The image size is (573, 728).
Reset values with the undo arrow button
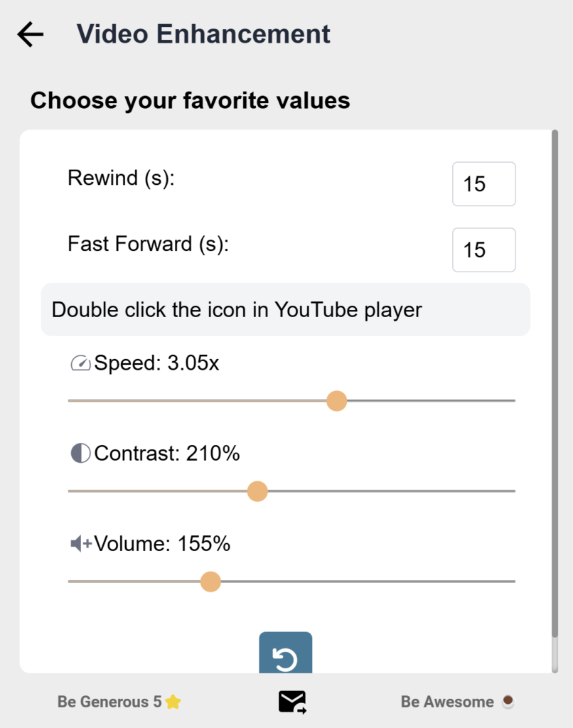pos(286,653)
